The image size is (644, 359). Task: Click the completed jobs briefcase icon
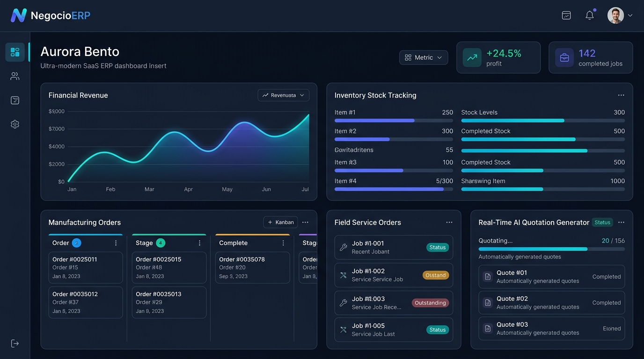[x=564, y=57]
